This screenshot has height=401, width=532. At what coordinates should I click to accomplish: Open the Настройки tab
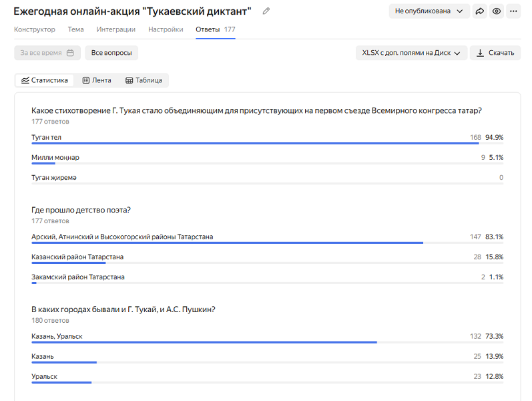tap(166, 29)
